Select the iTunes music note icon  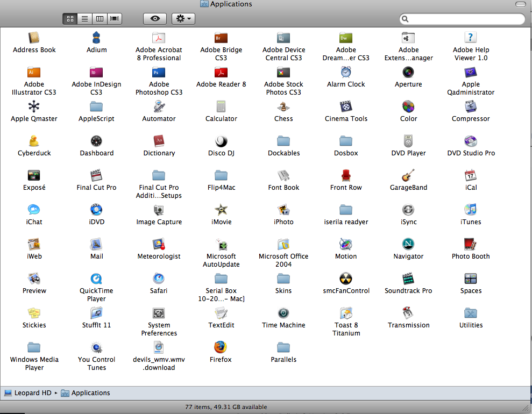pyautogui.click(x=471, y=210)
